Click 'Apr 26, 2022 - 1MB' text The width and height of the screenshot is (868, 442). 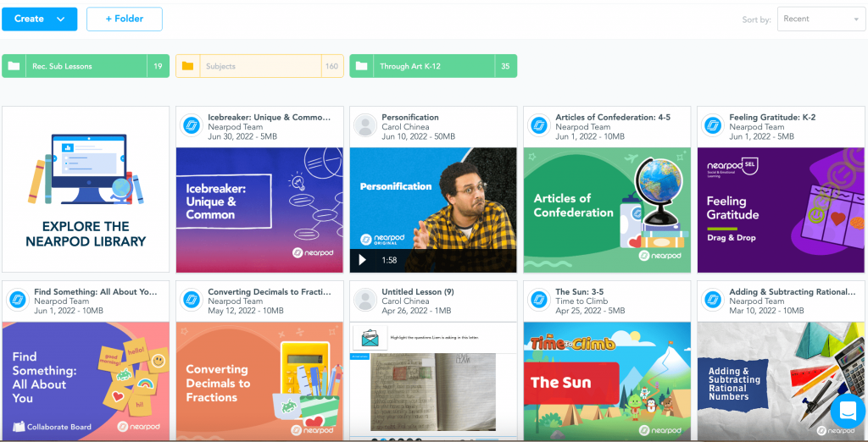tap(415, 311)
